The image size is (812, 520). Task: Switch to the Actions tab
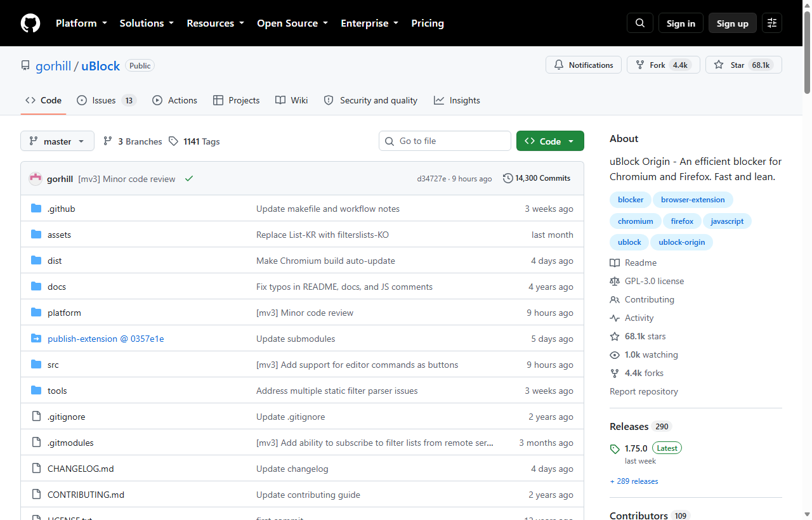175,100
